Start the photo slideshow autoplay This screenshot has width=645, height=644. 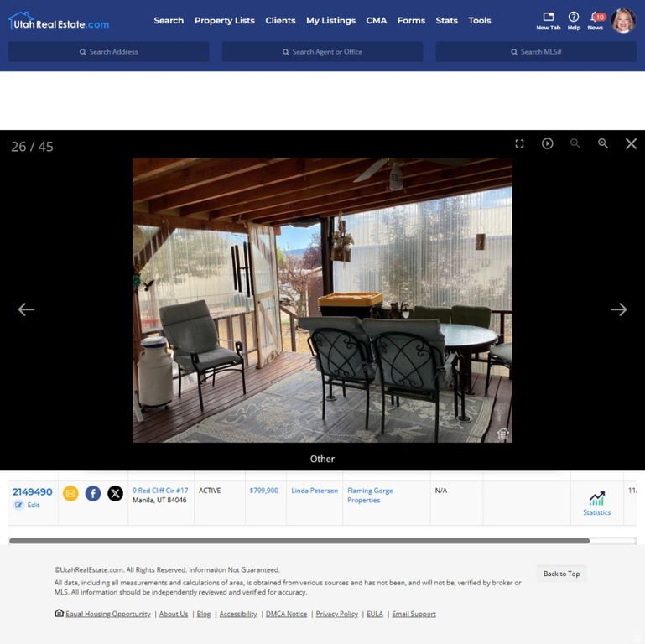coord(547,143)
